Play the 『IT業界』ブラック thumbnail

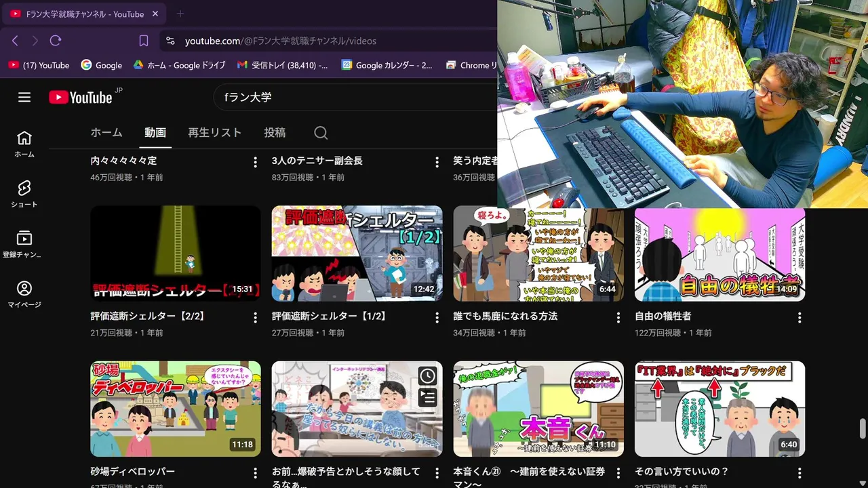coord(720,409)
